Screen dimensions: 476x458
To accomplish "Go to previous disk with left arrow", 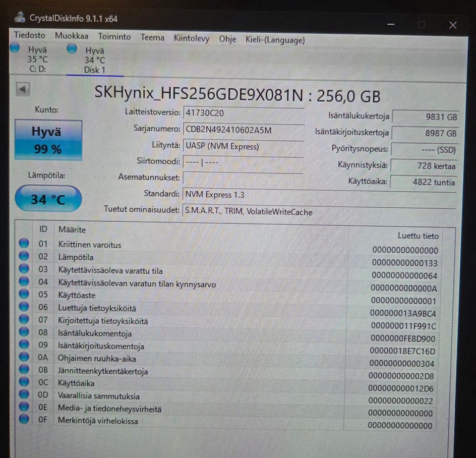I will 23,89.
